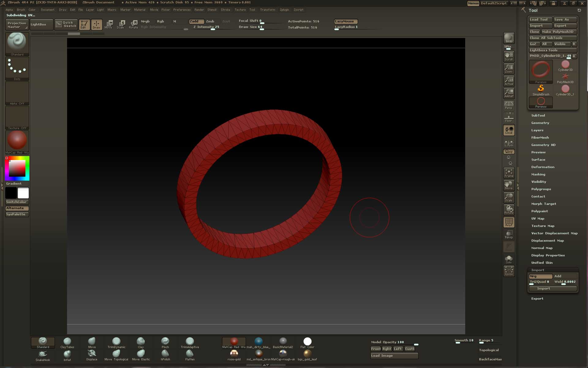Open the Zplugin menu
This screenshot has height=368, width=588.
[x=284, y=10]
